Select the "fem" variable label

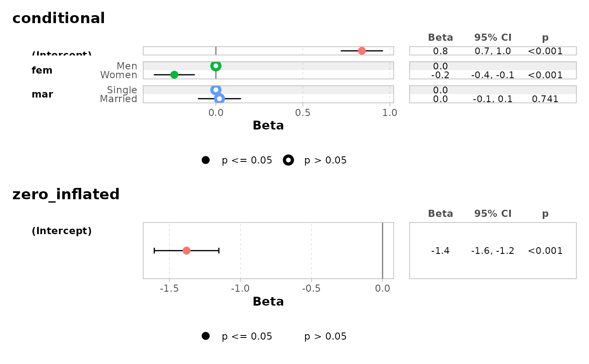(42, 70)
